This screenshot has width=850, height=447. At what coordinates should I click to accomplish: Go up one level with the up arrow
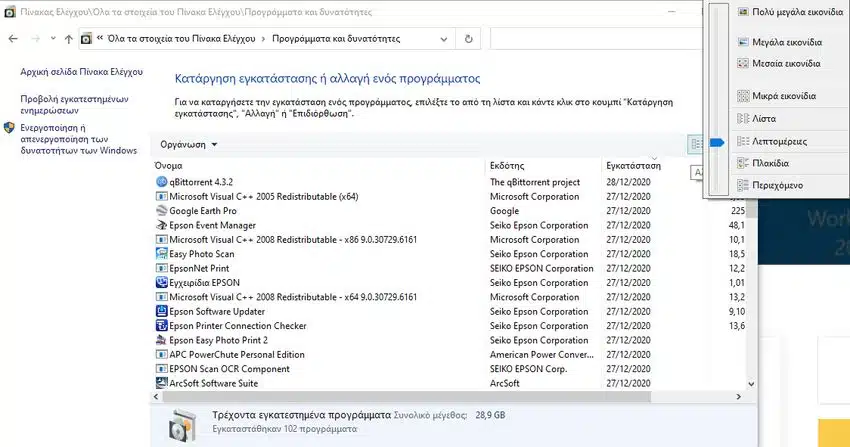(68, 39)
